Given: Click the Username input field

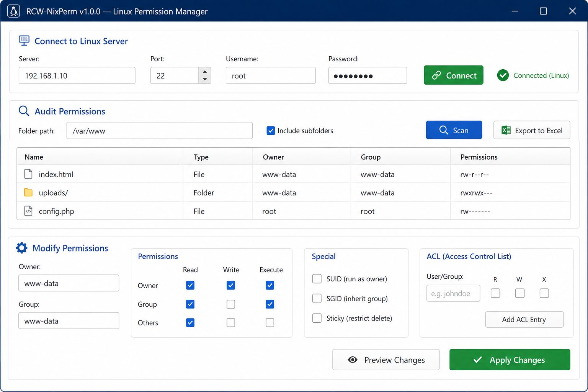Looking at the screenshot, I should [x=271, y=75].
